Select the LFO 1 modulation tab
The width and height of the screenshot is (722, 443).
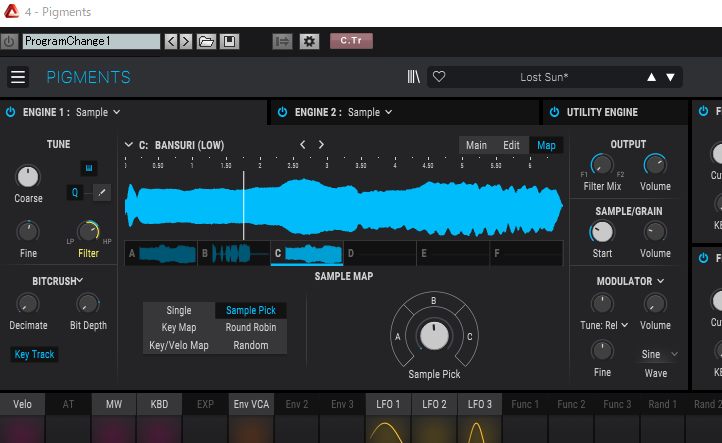tap(388, 404)
